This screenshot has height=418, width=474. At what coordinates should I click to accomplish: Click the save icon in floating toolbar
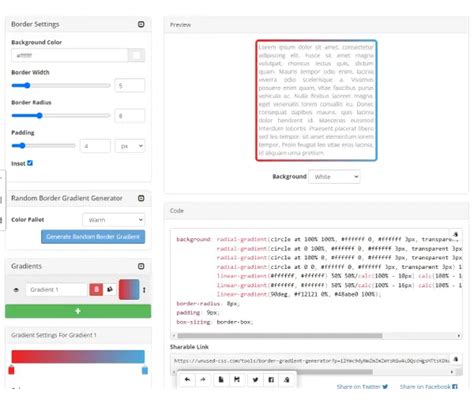(237, 380)
